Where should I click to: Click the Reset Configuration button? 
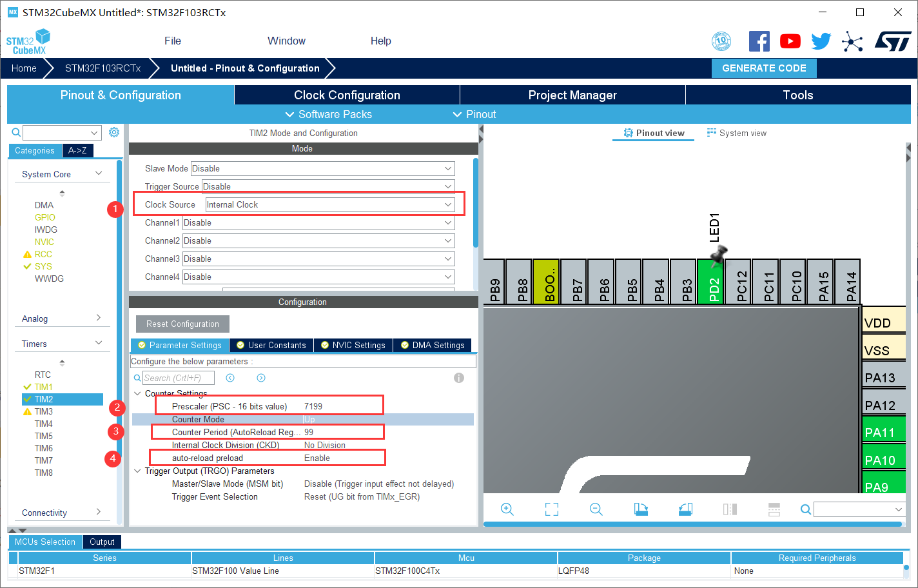tap(182, 324)
